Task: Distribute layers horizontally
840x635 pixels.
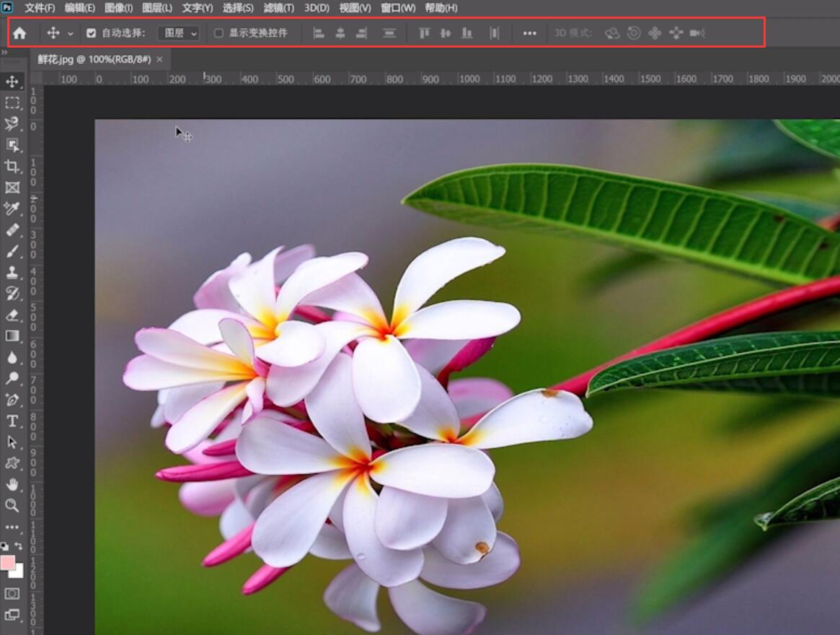Action: (x=495, y=33)
